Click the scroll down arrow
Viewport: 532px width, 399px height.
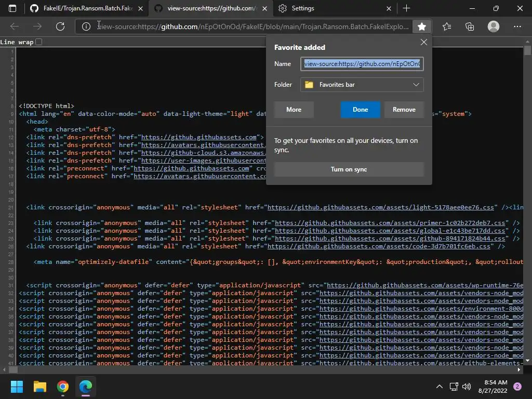tap(527, 361)
